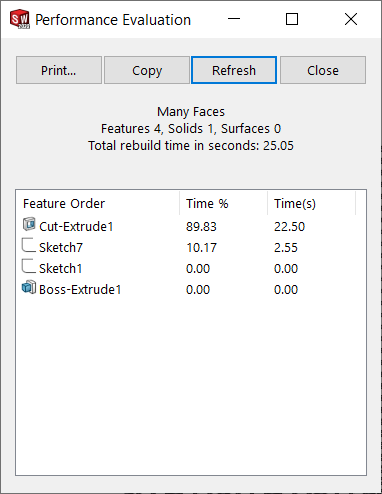This screenshot has height=494, width=382.
Task: Select the Sketch1 row label
Action: click(x=60, y=269)
